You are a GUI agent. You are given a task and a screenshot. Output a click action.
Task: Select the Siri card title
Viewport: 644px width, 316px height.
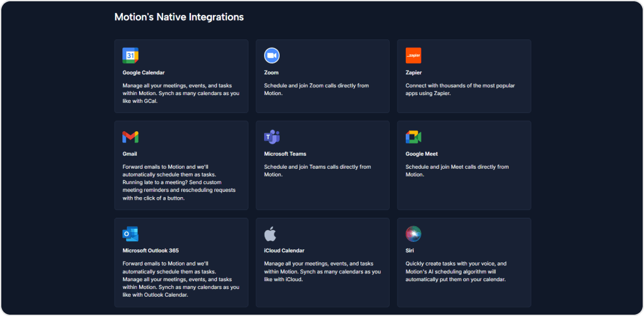408,251
